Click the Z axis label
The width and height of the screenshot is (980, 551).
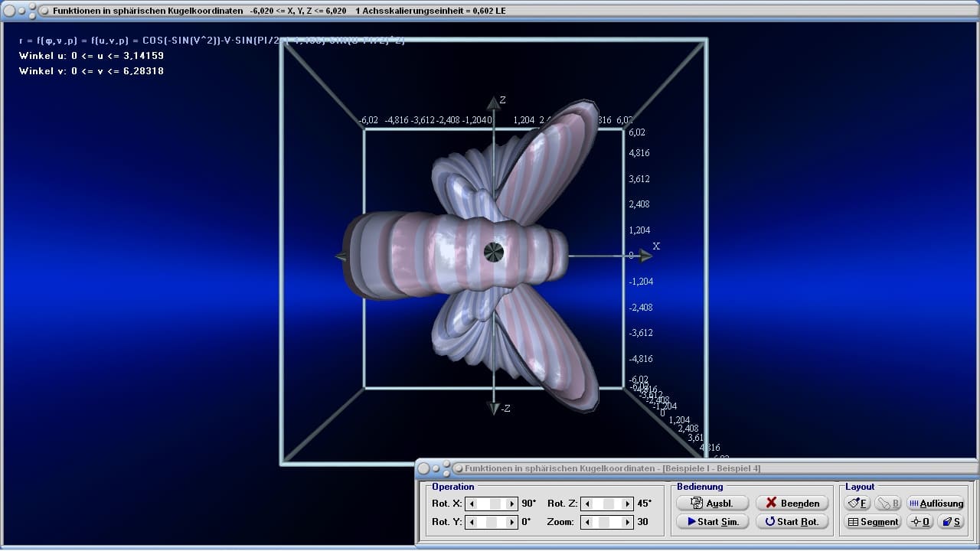click(x=503, y=100)
